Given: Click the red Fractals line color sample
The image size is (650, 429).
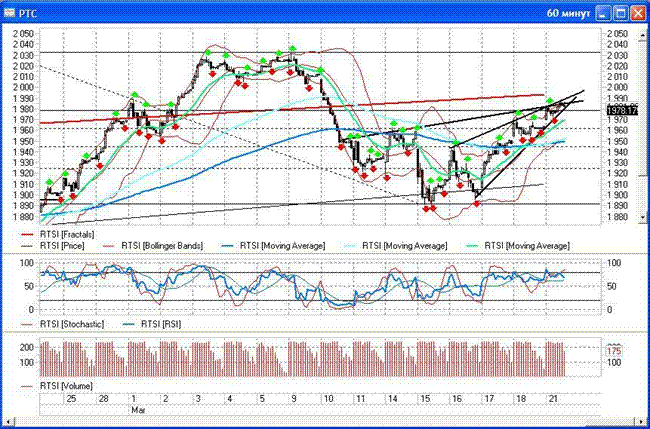Looking at the screenshot, I should click(x=28, y=235).
